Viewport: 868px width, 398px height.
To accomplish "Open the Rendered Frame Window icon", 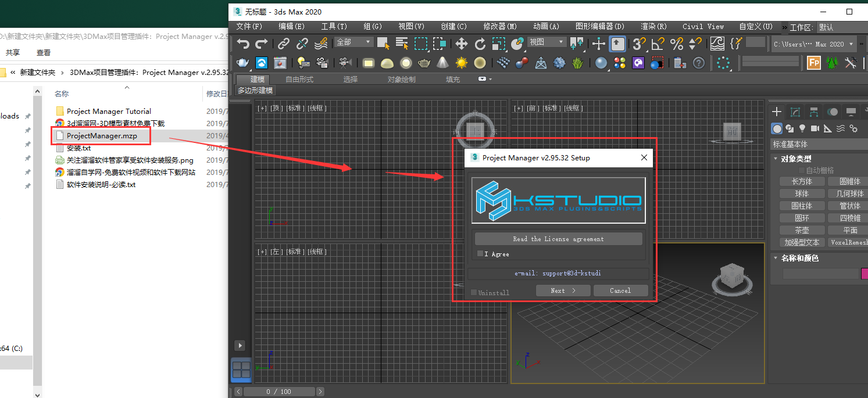I will [280, 63].
